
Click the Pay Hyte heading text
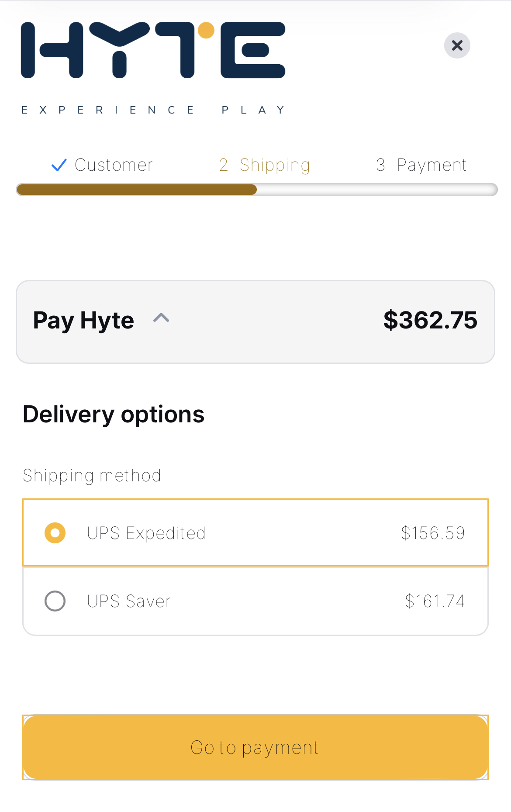(83, 321)
